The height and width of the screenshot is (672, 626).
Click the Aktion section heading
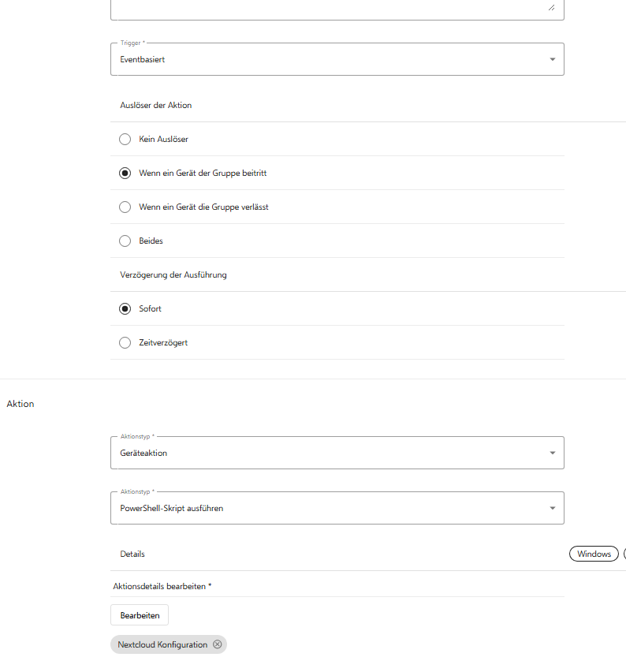(x=20, y=403)
